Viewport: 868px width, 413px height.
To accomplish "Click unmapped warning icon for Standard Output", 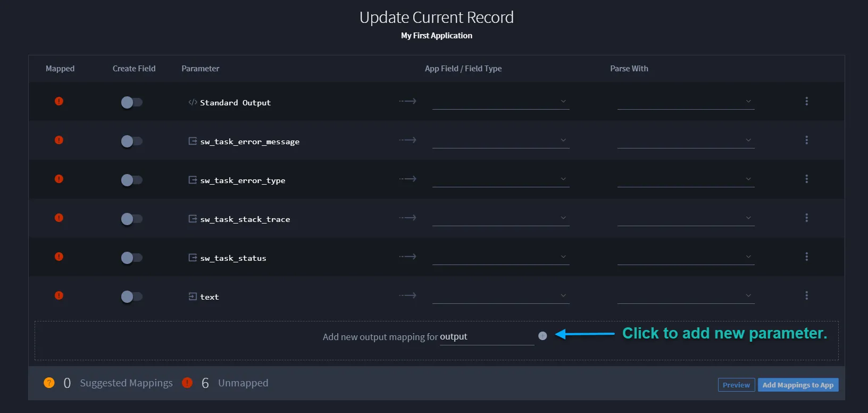I will [x=59, y=101].
